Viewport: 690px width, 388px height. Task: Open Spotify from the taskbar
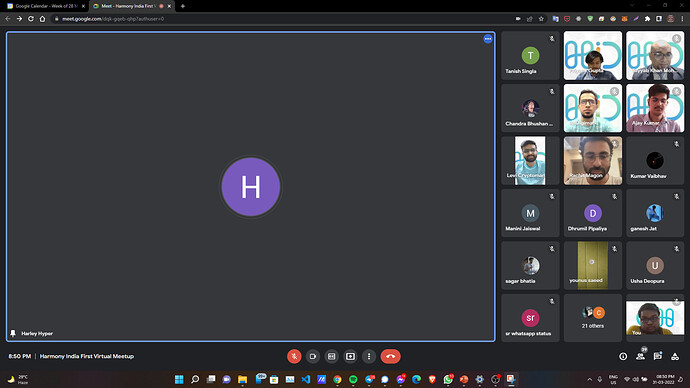353,380
